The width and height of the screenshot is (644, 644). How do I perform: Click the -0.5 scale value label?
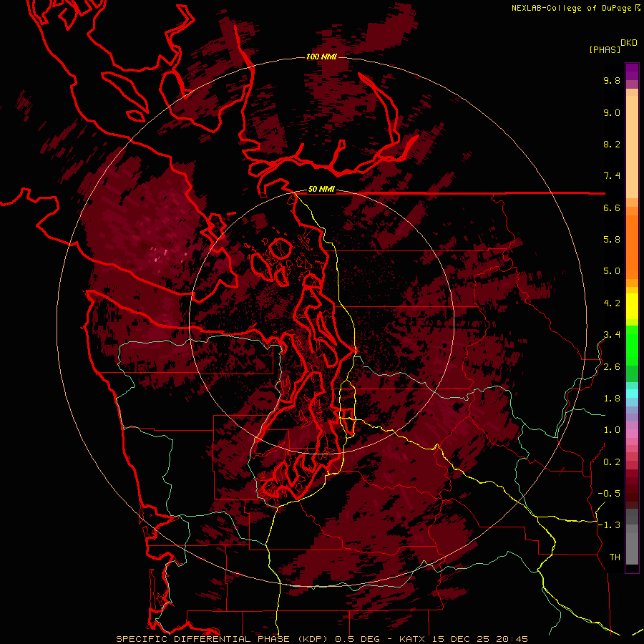point(609,494)
